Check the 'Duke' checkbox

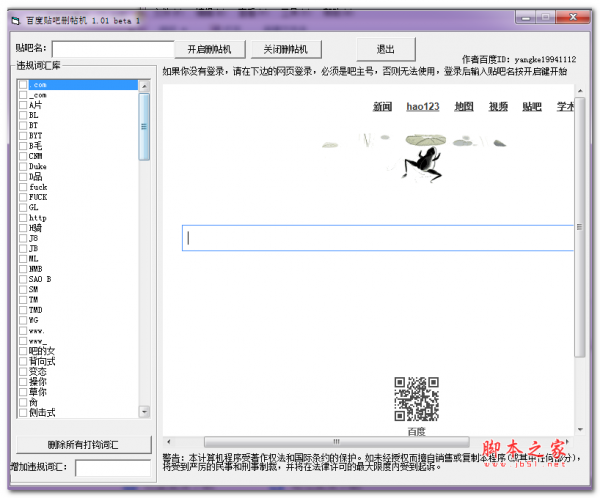coord(23,167)
